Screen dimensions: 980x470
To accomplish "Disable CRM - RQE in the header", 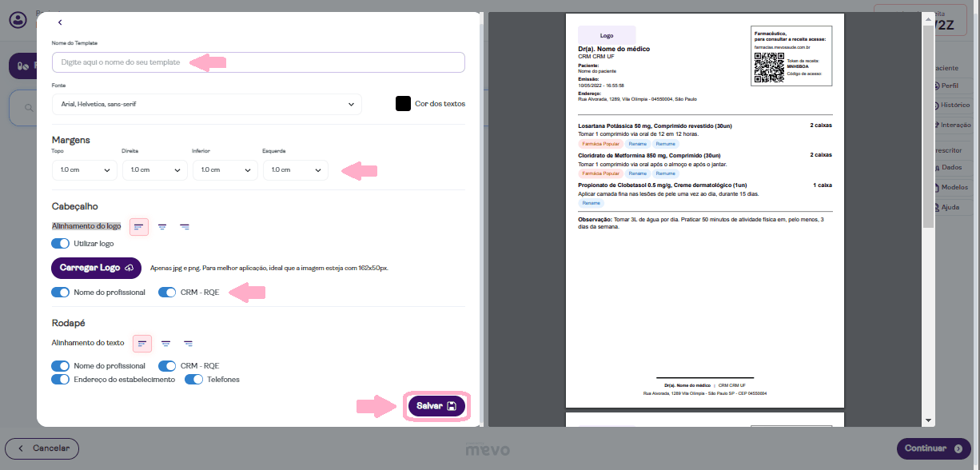I will click(167, 293).
